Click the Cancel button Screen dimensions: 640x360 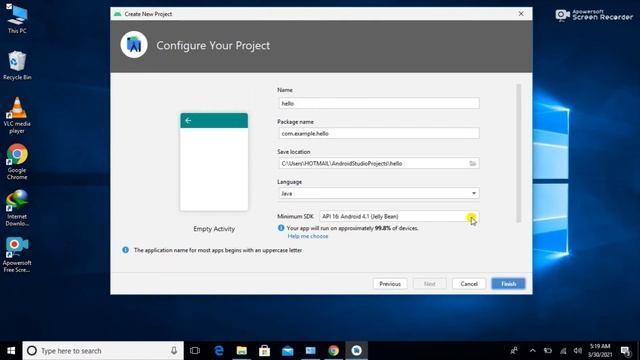coord(469,284)
